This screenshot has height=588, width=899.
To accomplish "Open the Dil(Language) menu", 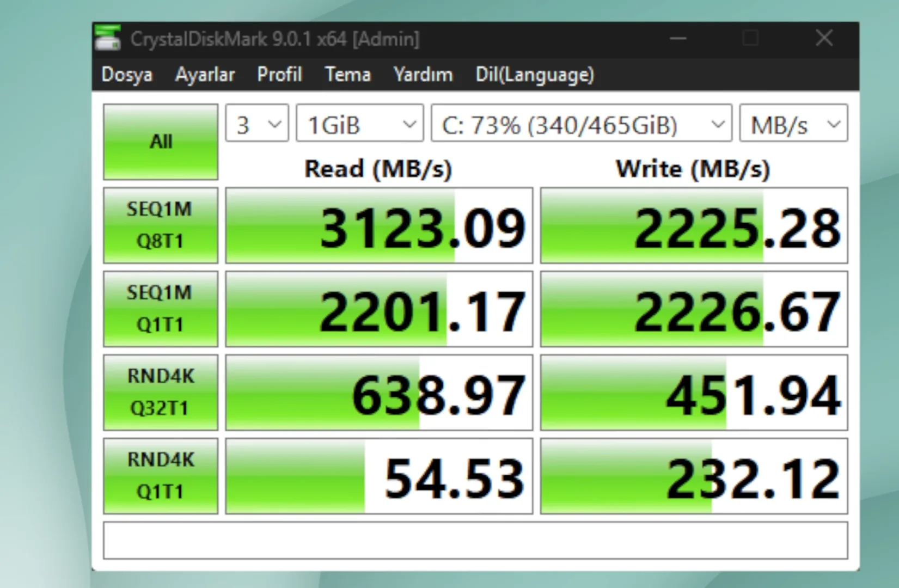I will coord(535,75).
